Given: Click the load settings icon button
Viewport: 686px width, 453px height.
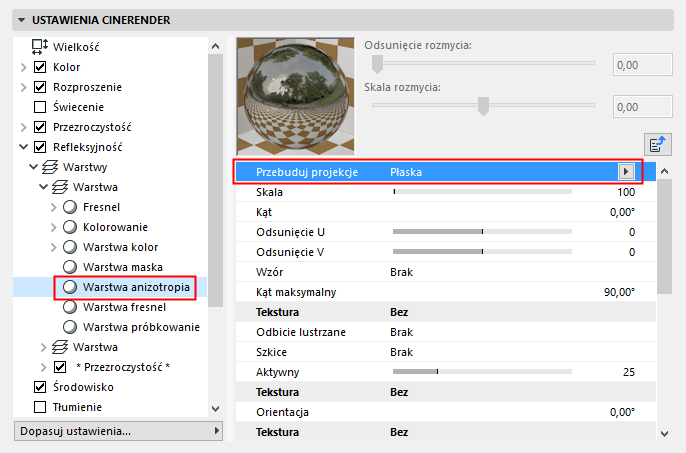Looking at the screenshot, I should [x=657, y=144].
